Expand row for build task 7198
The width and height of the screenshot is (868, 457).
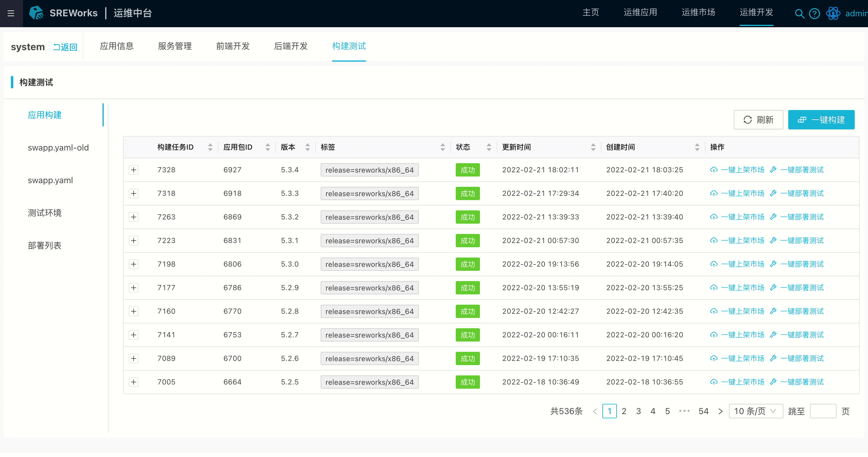point(134,264)
